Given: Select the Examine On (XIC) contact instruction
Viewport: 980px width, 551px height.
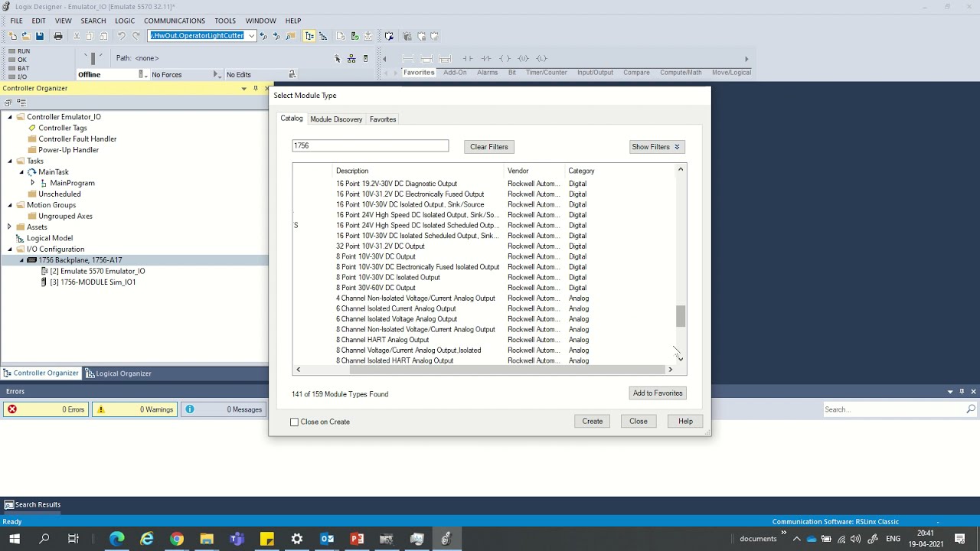Looking at the screenshot, I should tap(467, 59).
